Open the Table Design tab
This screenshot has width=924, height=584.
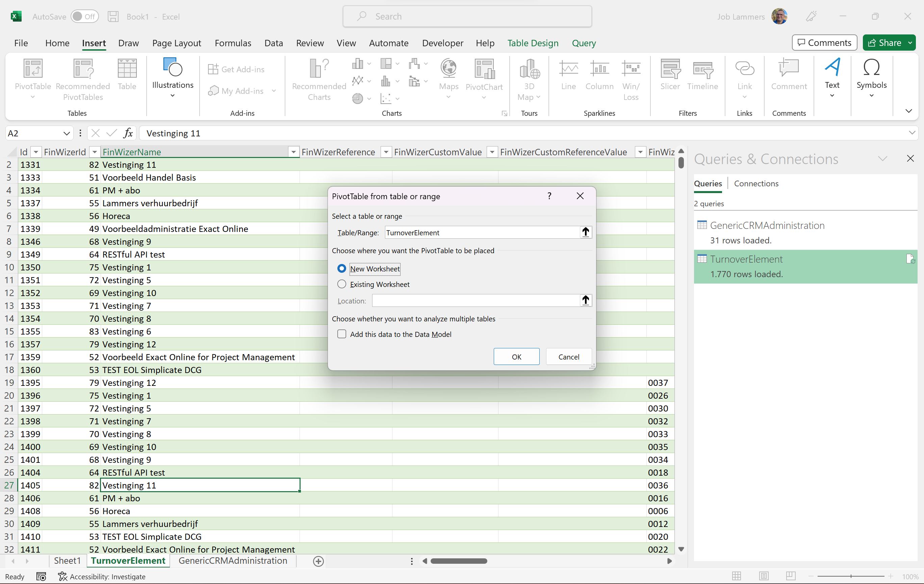533,43
